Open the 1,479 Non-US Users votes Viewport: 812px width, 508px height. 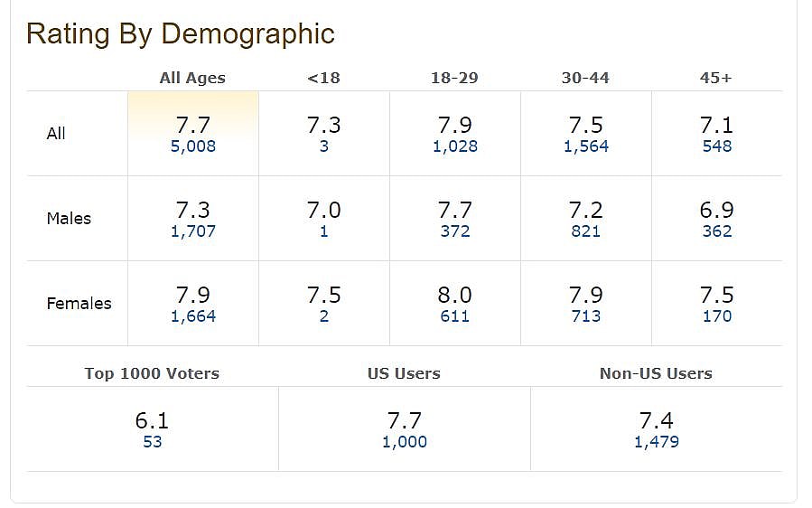657,442
